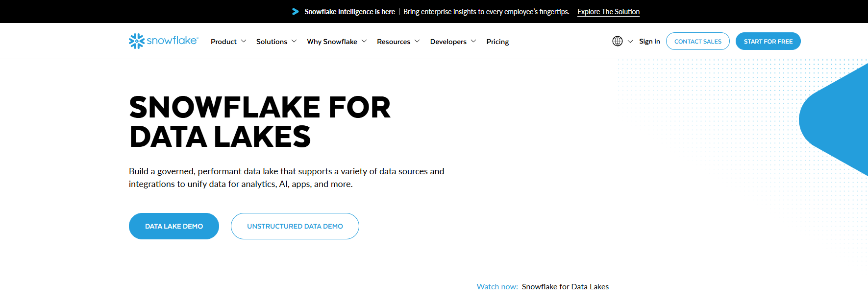Open the Unstructured Data Demo
The width and height of the screenshot is (868, 303).
pos(295,226)
